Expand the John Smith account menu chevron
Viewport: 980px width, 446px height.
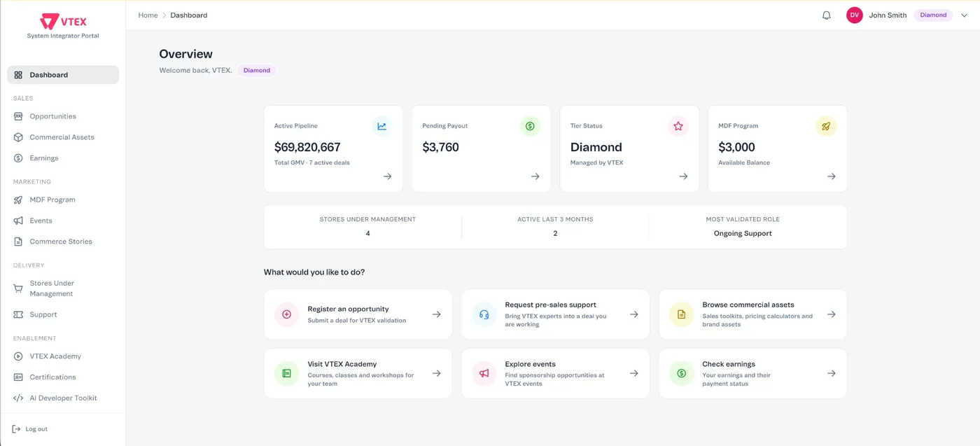[x=964, y=15]
